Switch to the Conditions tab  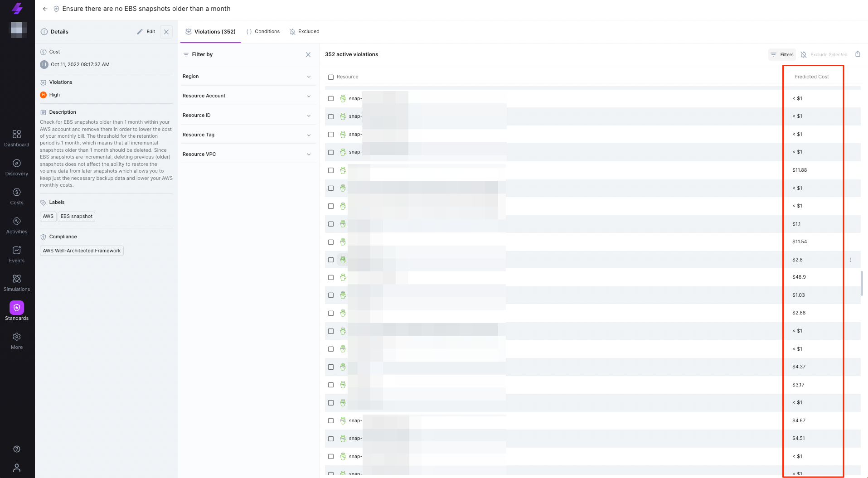pyautogui.click(x=263, y=31)
